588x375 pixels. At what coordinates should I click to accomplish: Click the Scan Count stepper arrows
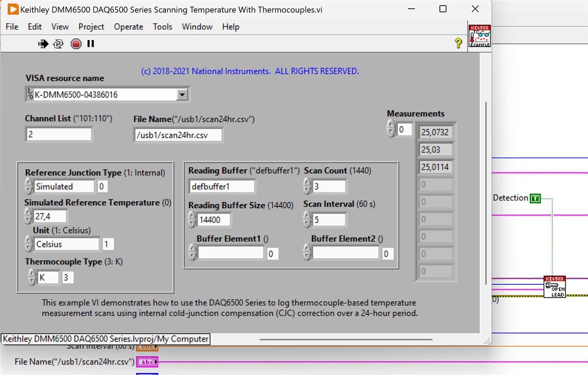click(x=307, y=187)
